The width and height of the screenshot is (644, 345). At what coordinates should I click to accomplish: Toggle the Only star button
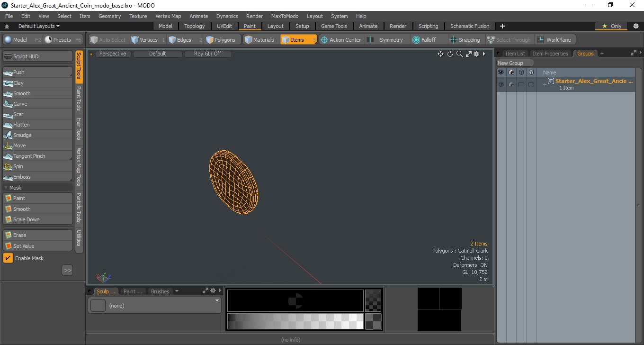click(611, 26)
